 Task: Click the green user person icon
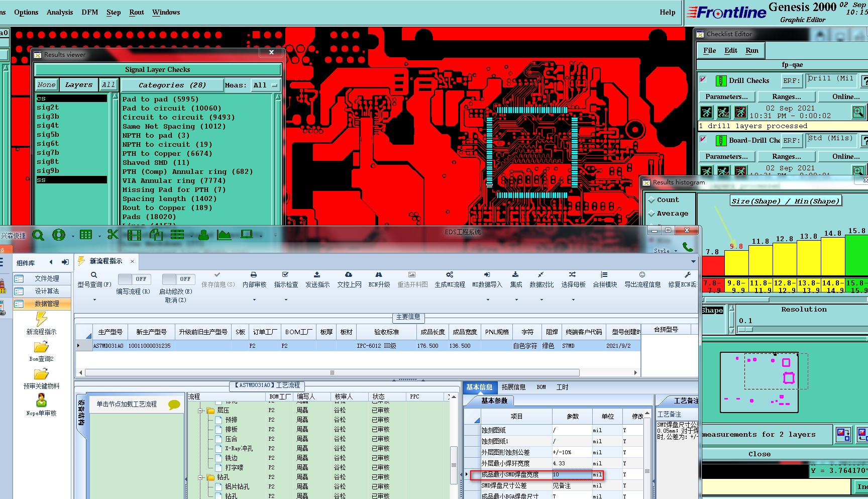tap(203, 235)
